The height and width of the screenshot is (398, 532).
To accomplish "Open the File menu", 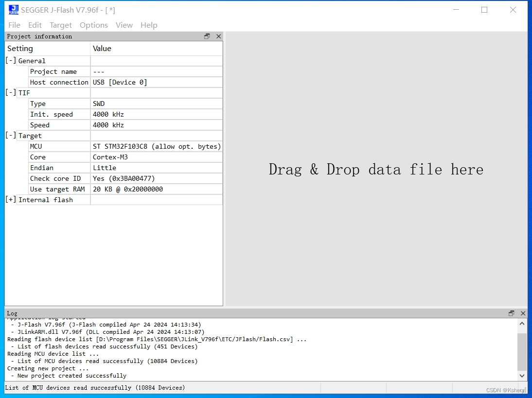I will tap(14, 25).
